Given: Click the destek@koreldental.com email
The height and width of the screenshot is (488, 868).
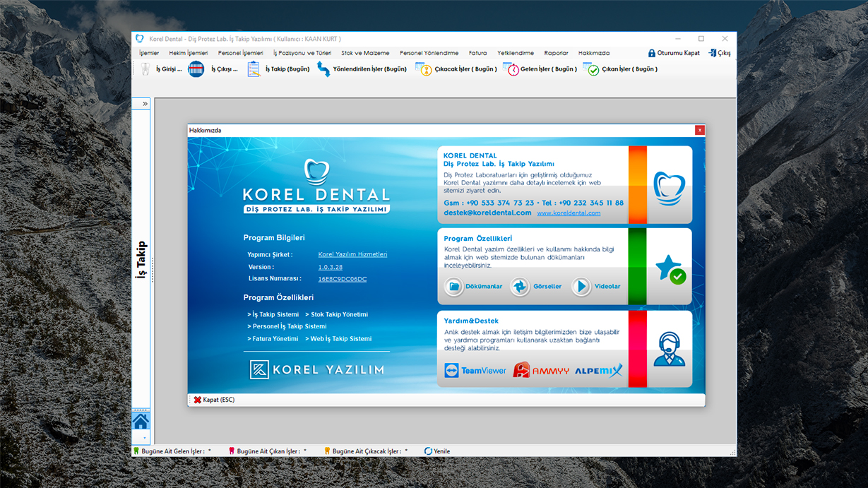Looking at the screenshot, I should pos(487,213).
